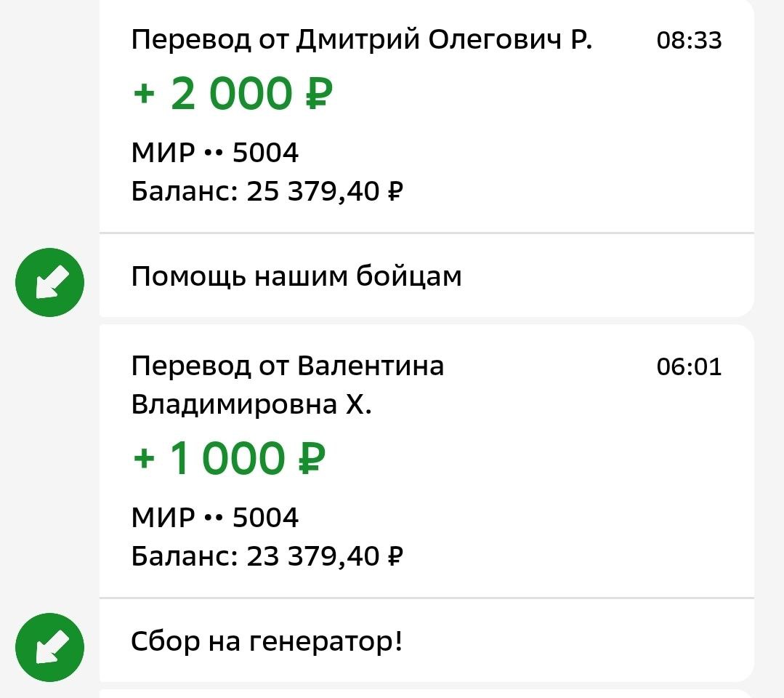Open transfer from Дмитрий Олегович Р.
The width and height of the screenshot is (784, 698).
362,39
